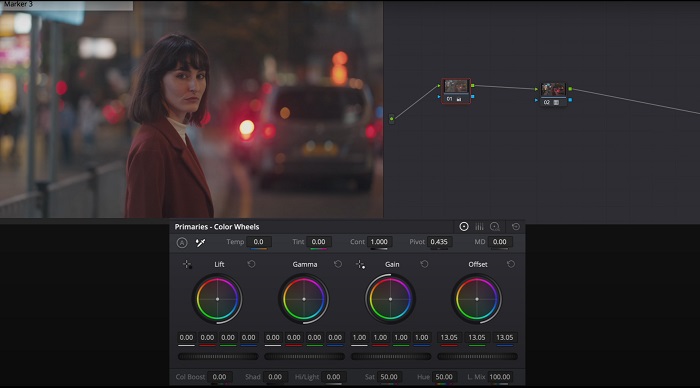Edit the Hi/Light value field
Screen dimensions: 700x388
click(x=333, y=377)
